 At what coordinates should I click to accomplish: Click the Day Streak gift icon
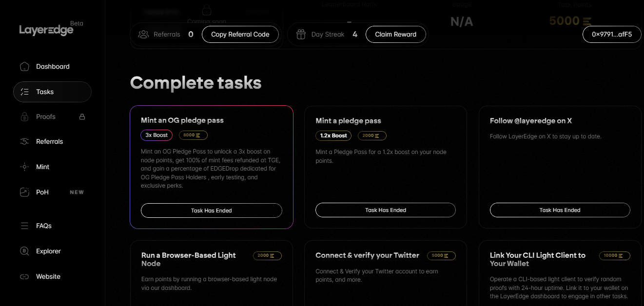[301, 35]
